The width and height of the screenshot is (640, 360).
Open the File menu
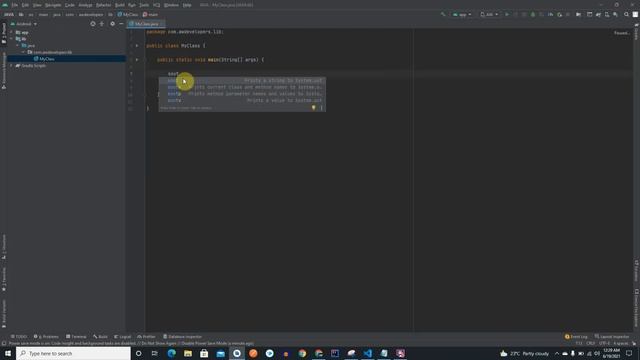coord(15,5)
